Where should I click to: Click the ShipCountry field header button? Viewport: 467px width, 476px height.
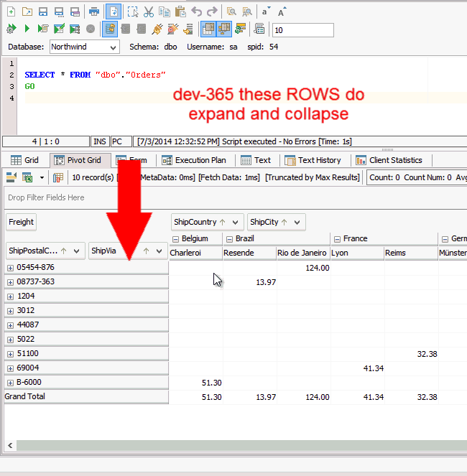click(207, 223)
